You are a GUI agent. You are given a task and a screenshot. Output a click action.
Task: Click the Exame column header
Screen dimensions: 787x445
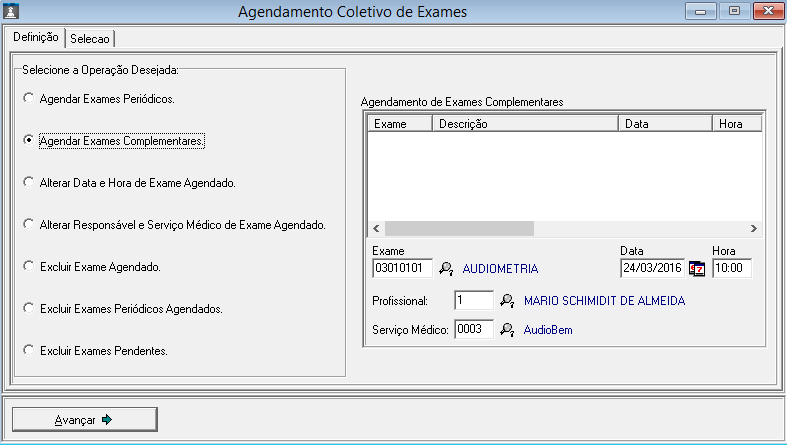[x=400, y=123]
